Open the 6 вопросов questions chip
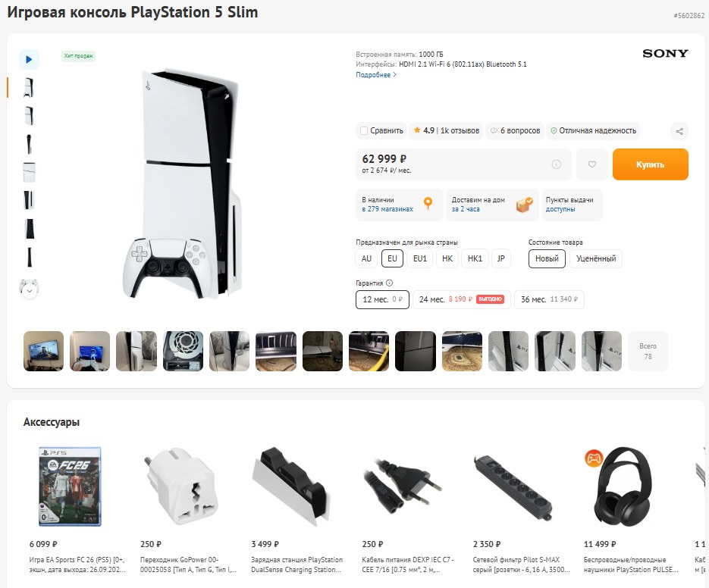The height and width of the screenshot is (588, 709). [515, 130]
